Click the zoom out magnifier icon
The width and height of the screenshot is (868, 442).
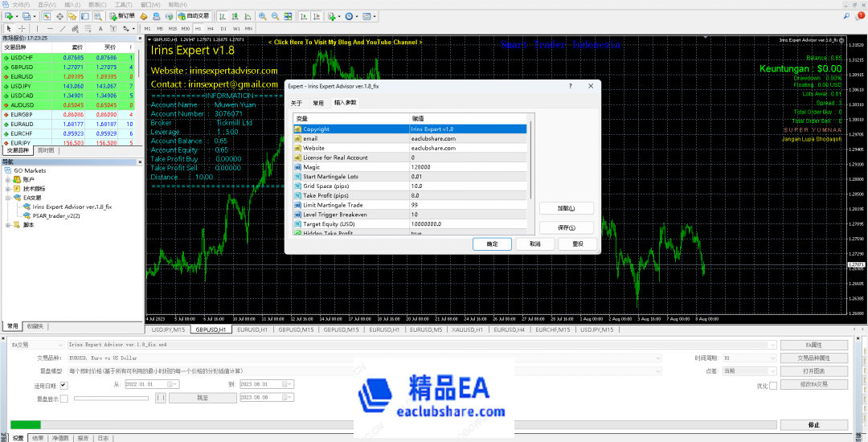tap(275, 16)
